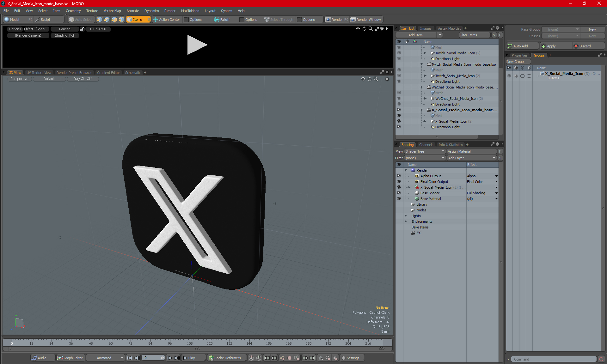607x364 pixels.
Task: Toggle visibility of Twitch_Social_Media_Icon item
Action: pos(399,76)
